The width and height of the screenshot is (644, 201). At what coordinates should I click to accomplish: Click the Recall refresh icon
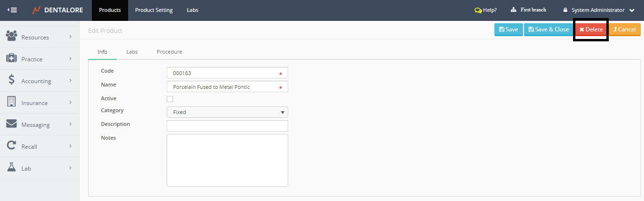pos(11,146)
